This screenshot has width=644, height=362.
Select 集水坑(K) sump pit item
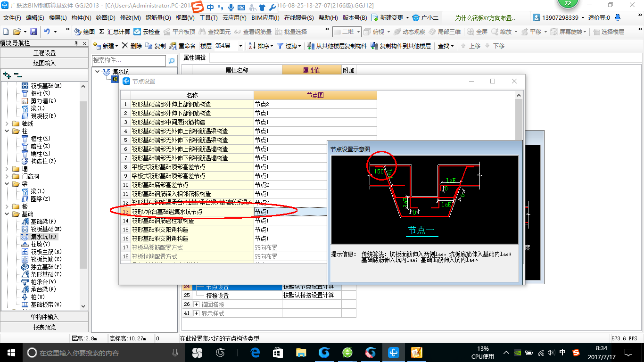39,237
